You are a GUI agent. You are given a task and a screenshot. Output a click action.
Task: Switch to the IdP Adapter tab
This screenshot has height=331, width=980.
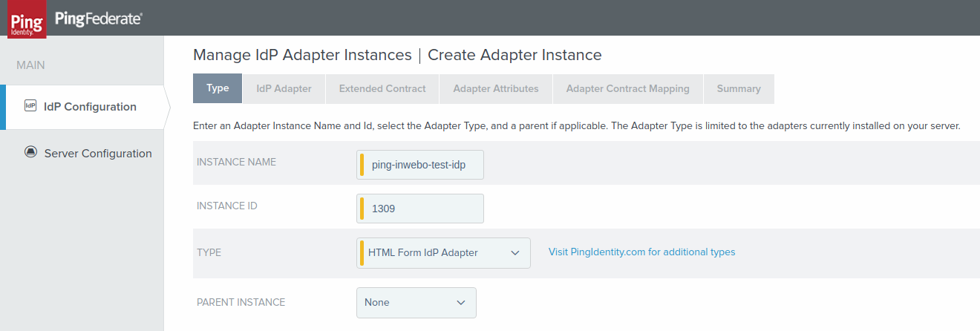284,88
